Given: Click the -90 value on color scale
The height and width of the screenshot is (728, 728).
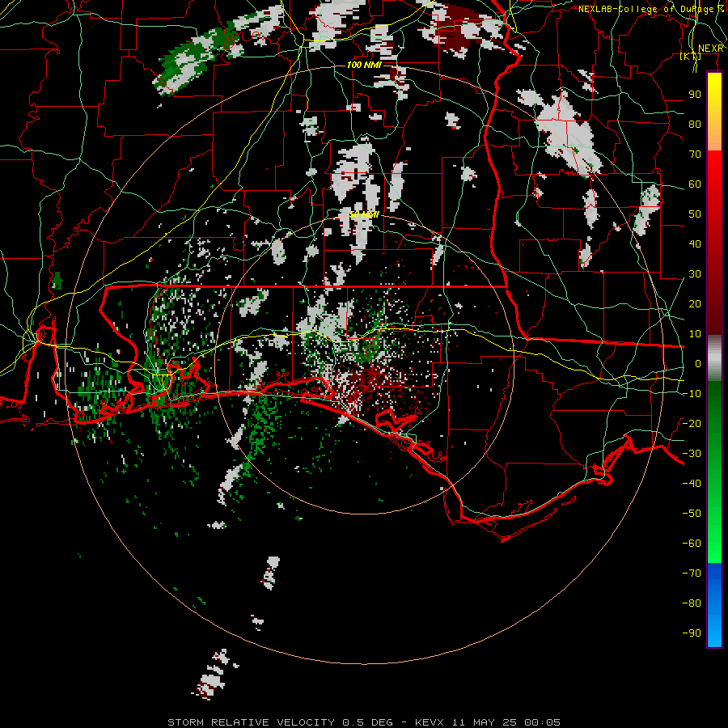Looking at the screenshot, I should click(x=692, y=633).
